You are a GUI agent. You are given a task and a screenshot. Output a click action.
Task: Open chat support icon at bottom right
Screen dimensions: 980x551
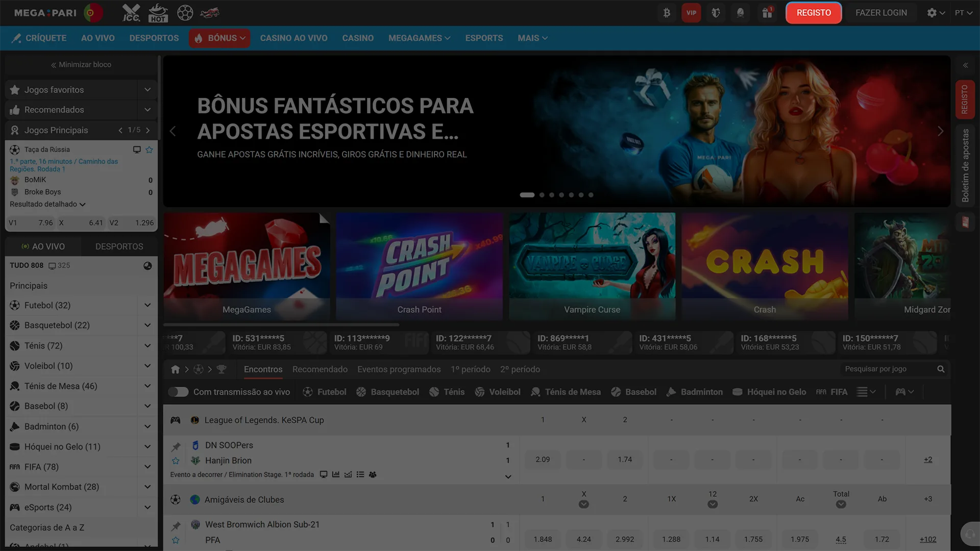click(969, 534)
